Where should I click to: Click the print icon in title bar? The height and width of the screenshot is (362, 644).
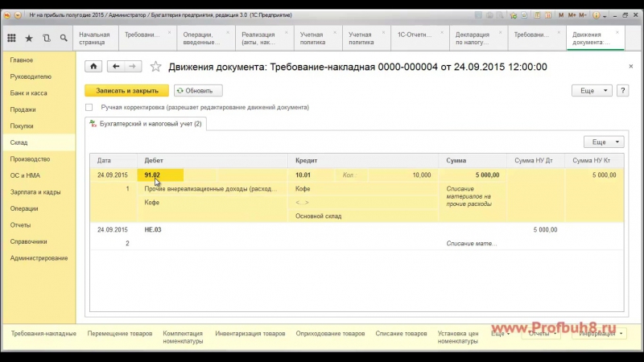[x=489, y=15]
